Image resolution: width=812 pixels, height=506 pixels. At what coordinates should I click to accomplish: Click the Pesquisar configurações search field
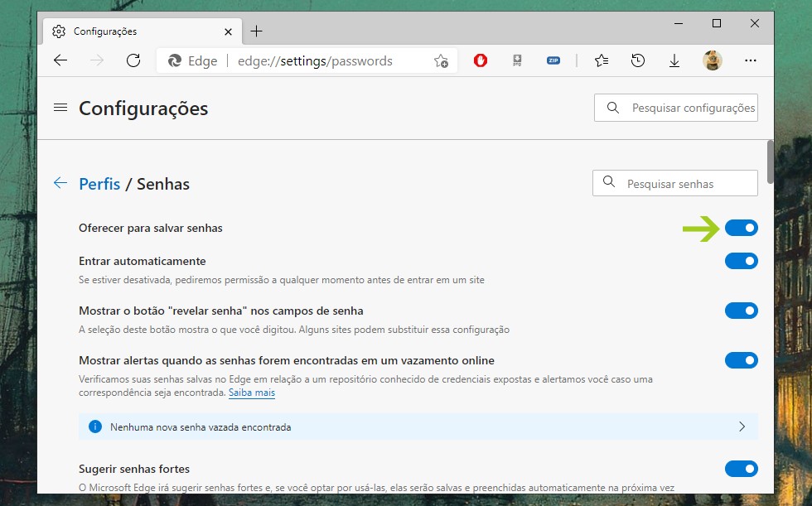[676, 108]
